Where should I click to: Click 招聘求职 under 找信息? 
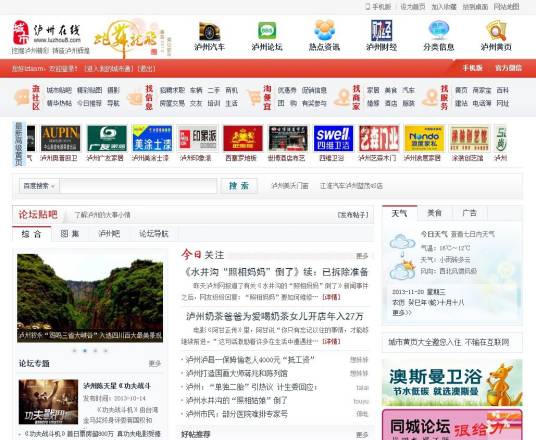point(172,90)
